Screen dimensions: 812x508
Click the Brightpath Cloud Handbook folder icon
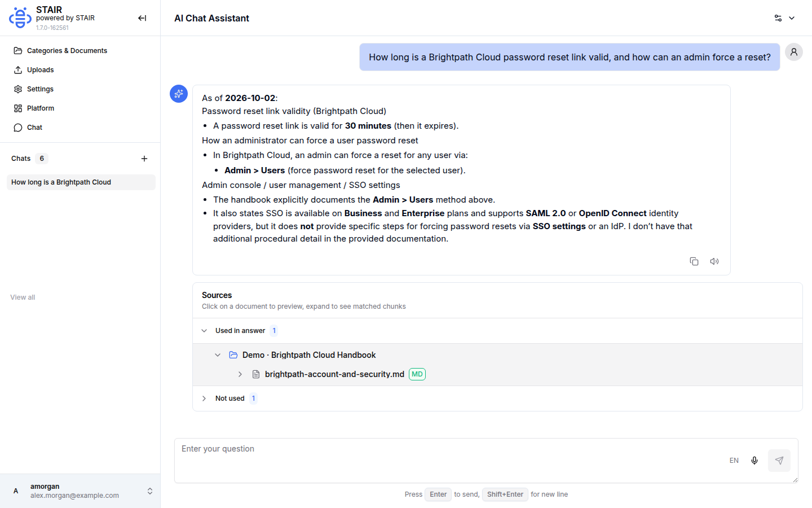coord(233,355)
